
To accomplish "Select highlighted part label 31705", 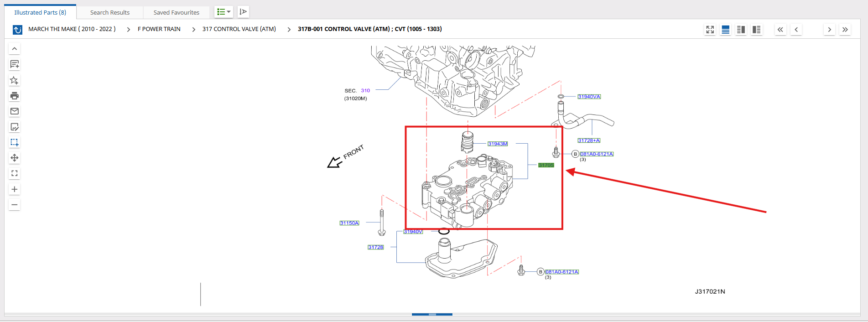I will click(x=546, y=165).
